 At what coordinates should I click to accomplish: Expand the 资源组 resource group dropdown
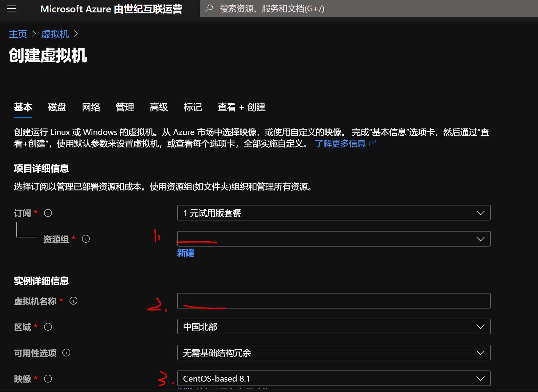pyautogui.click(x=334, y=239)
